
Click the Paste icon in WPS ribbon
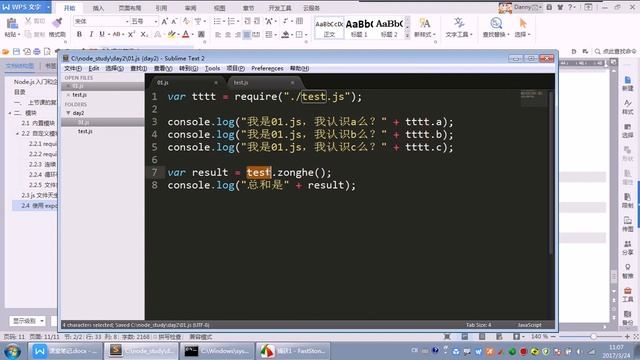(11, 24)
